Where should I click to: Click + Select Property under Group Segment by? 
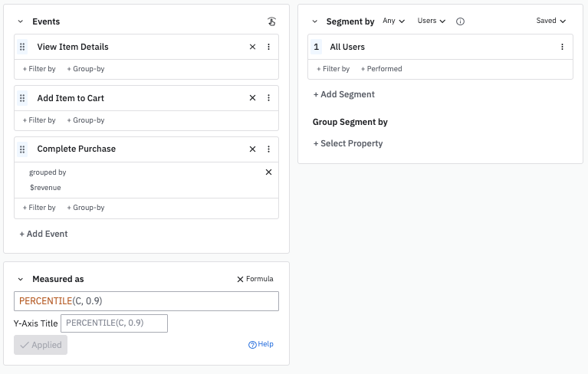tap(348, 143)
